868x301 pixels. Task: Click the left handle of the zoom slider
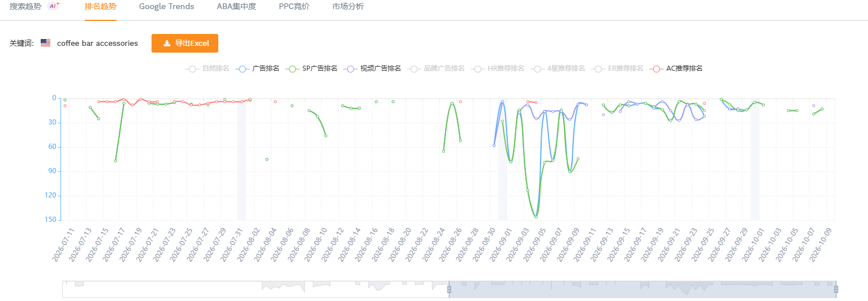(x=449, y=290)
